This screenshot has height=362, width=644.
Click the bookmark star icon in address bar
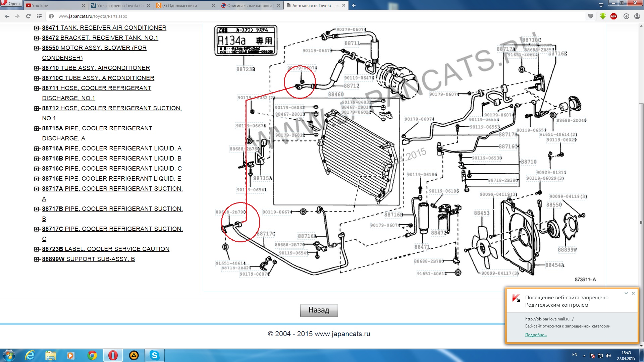[x=592, y=16]
